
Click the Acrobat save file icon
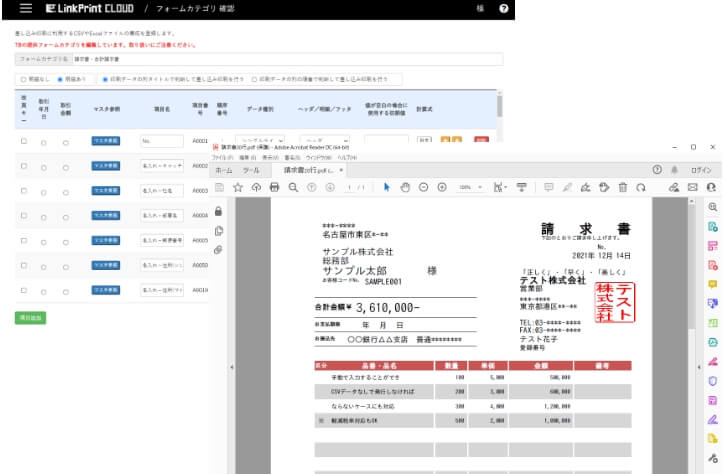(x=220, y=187)
